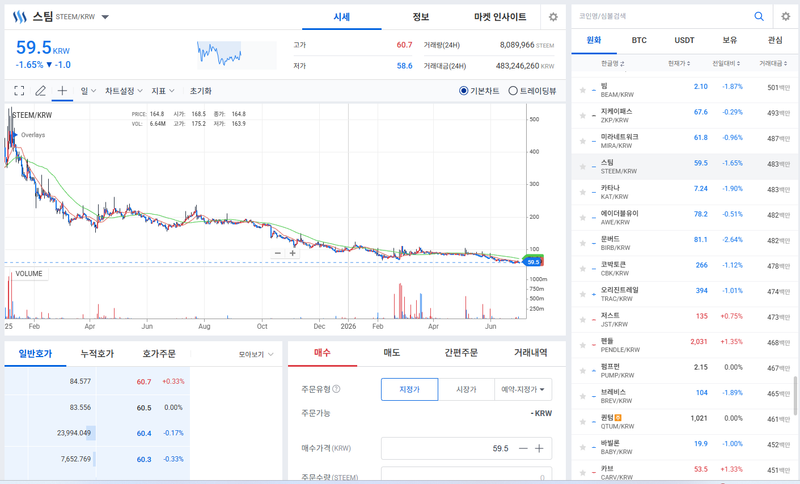This screenshot has width=800, height=484.
Task: Select the USDT market tab
Action: 684,40
